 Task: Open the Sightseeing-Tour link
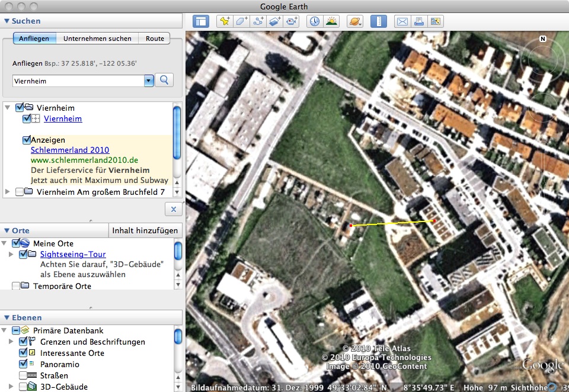click(73, 254)
